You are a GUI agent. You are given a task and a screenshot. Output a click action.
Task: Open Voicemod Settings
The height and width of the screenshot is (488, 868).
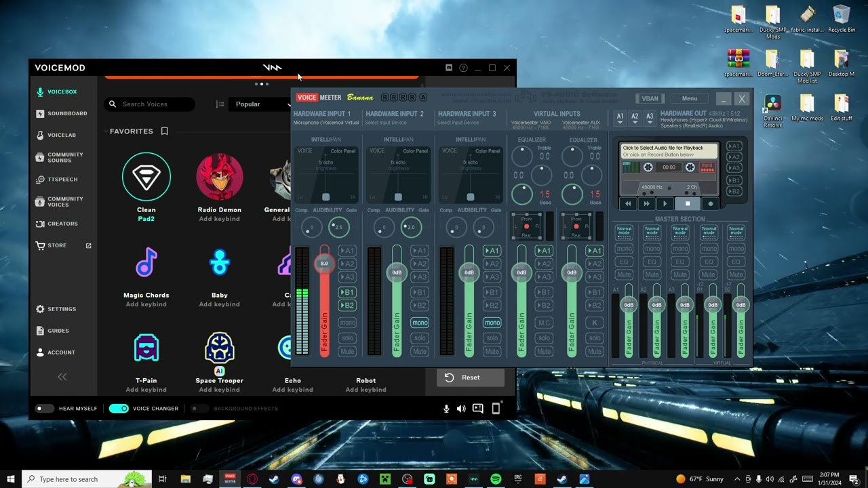(x=56, y=309)
